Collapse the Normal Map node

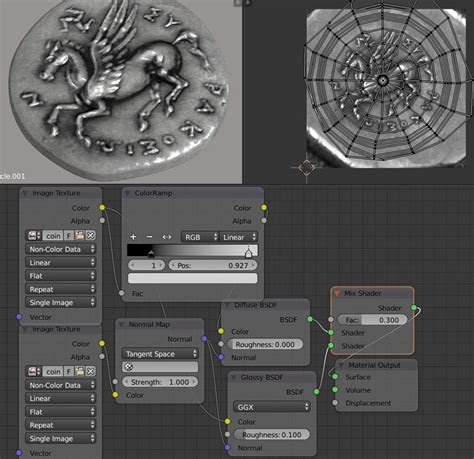121,324
